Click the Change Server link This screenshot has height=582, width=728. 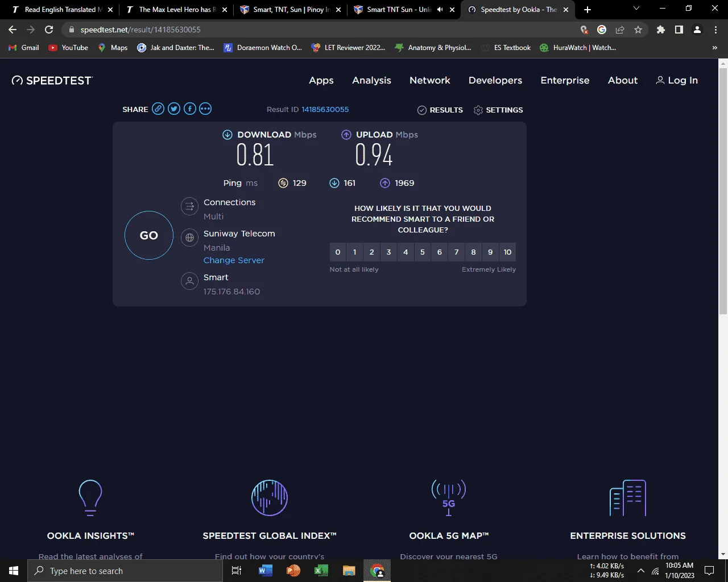(234, 260)
